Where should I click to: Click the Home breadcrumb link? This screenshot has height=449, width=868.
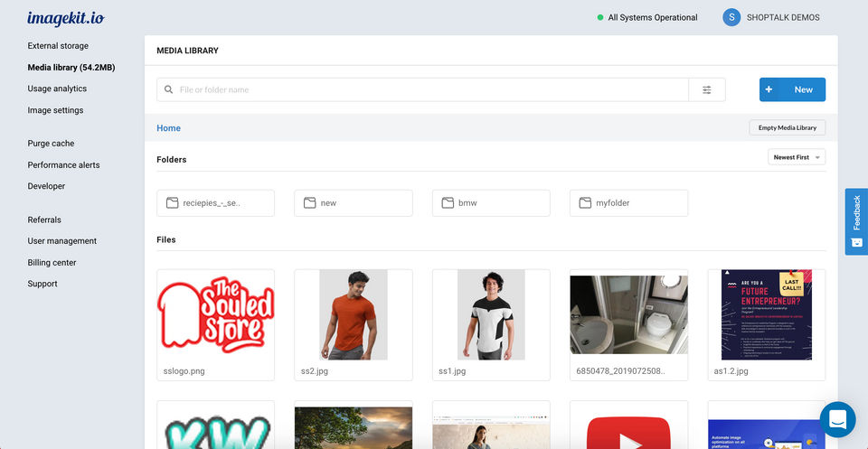(x=168, y=127)
